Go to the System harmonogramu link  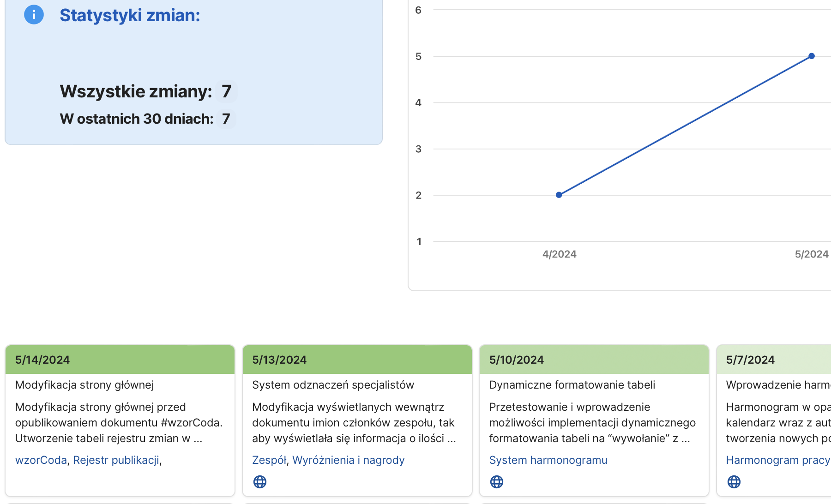(x=548, y=460)
